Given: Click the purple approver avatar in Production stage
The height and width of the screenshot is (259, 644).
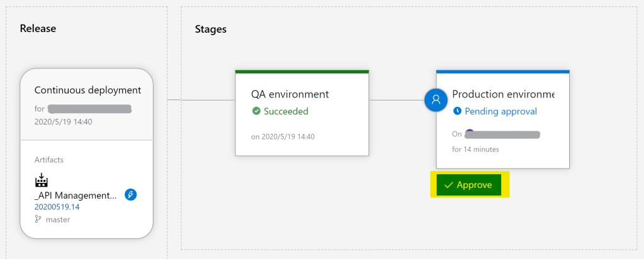Looking at the screenshot, I should (468, 133).
